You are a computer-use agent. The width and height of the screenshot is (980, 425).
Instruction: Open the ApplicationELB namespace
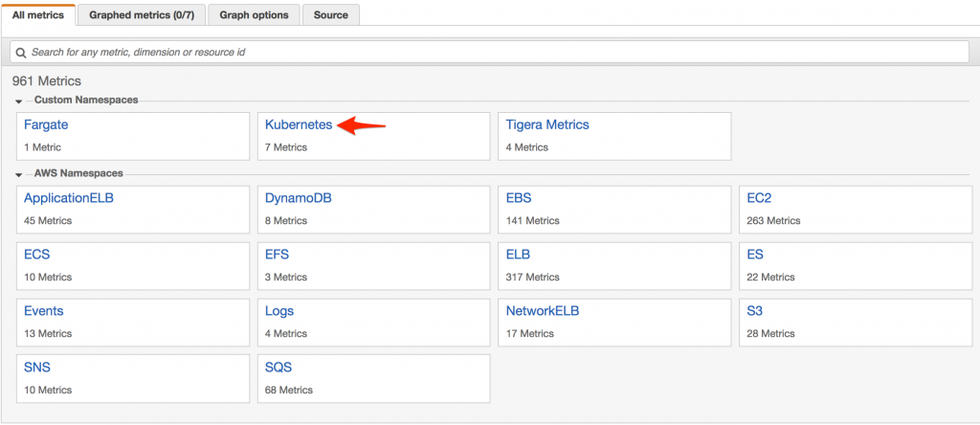pyautogui.click(x=69, y=198)
